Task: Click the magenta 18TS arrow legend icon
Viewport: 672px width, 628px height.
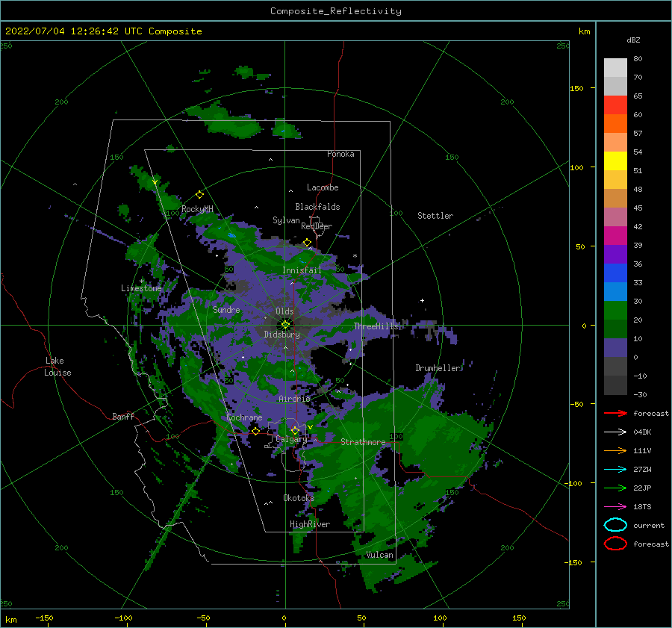Action: tap(615, 507)
